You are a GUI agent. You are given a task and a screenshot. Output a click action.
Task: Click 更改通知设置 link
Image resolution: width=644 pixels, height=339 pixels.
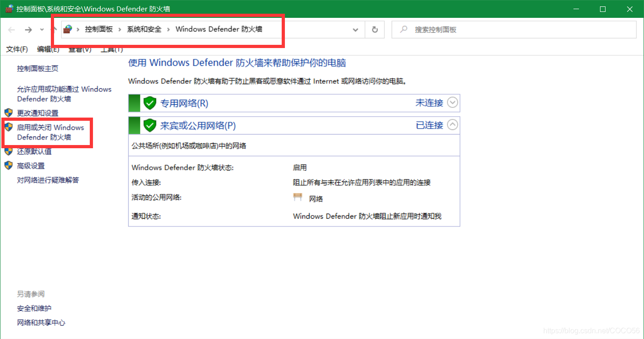(x=38, y=113)
